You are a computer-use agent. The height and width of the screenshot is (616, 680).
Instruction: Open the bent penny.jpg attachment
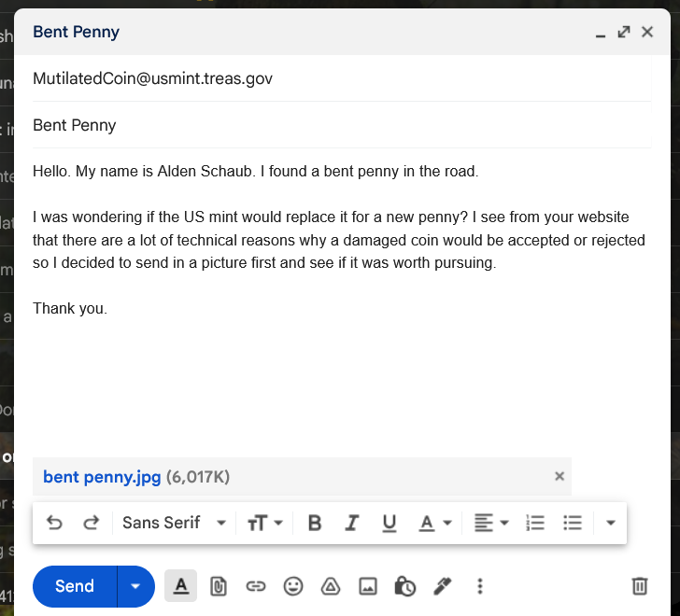(102, 477)
